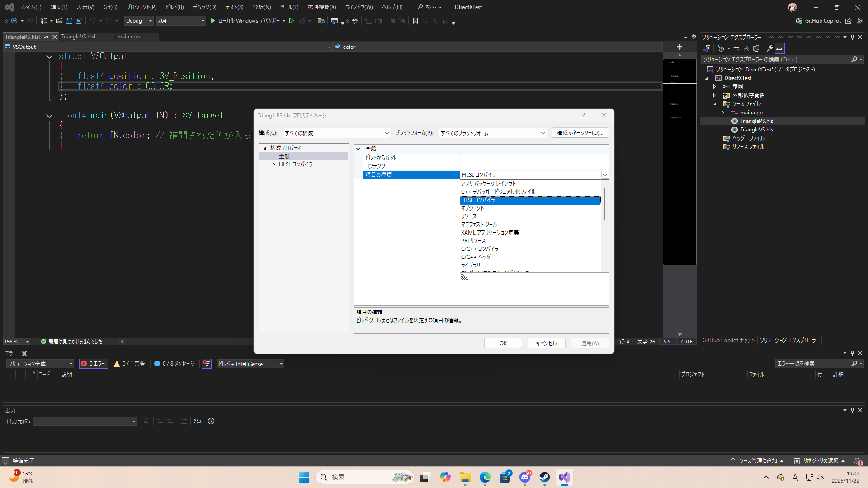Click the Show All Files icon in Solution Explorer
Screen dimensions: 868x488
(756, 48)
